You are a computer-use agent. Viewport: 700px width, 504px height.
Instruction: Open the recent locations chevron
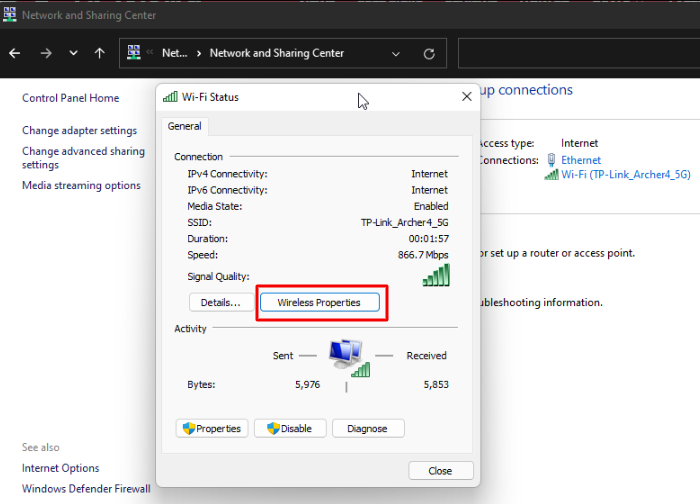73,53
